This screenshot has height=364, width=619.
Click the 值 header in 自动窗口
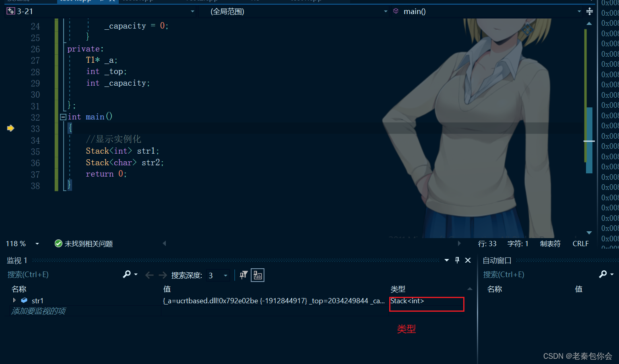click(579, 289)
